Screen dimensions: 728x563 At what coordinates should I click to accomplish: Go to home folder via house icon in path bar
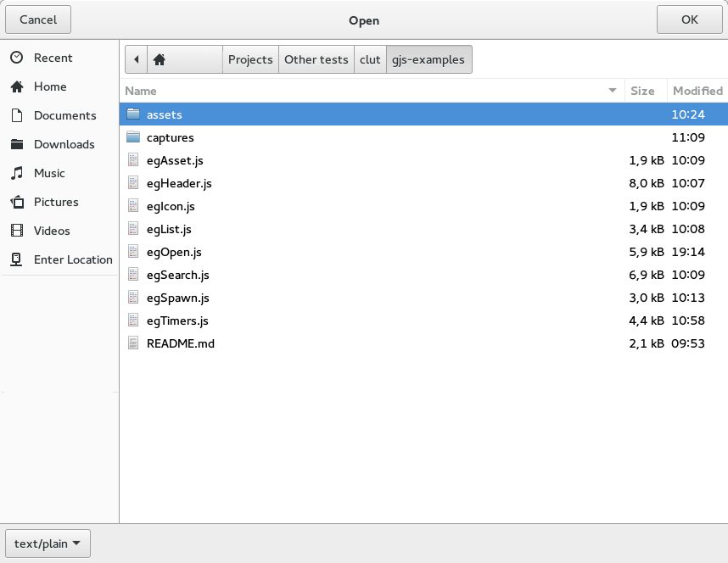pyautogui.click(x=160, y=59)
